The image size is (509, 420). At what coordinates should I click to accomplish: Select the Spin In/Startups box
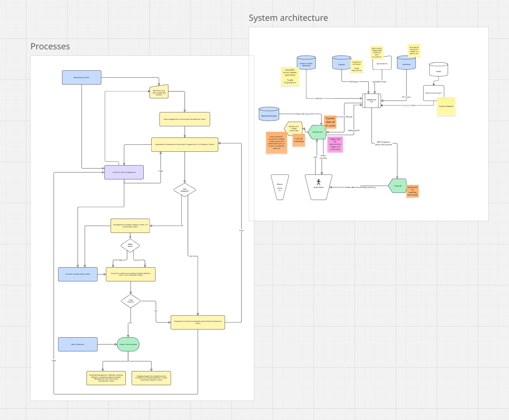(x=78, y=344)
